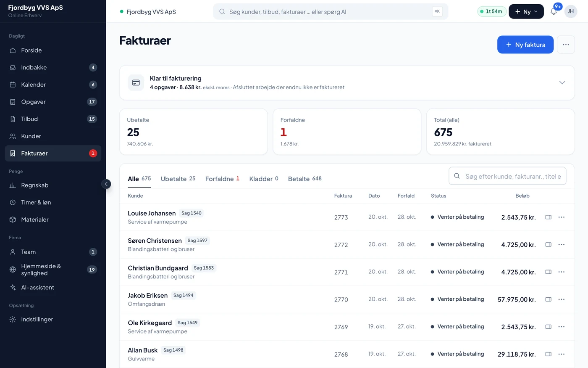Click the 1t 54m timer pill

492,11
